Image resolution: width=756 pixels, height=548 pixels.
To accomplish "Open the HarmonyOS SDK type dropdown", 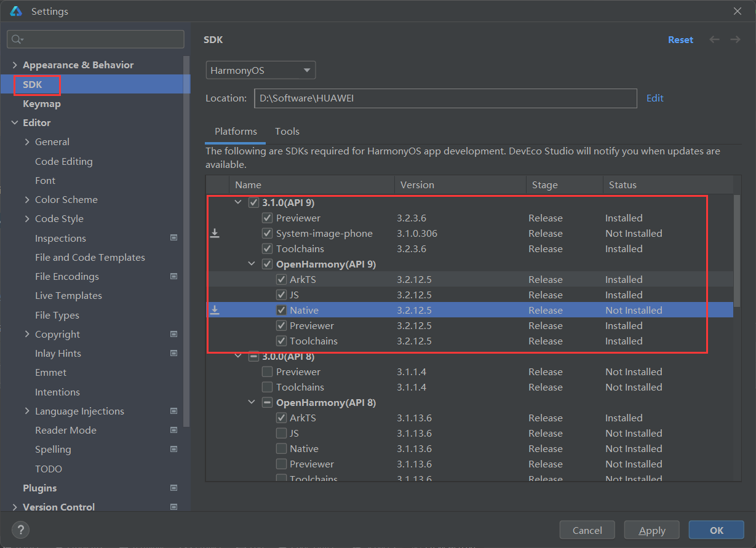I will tap(261, 70).
